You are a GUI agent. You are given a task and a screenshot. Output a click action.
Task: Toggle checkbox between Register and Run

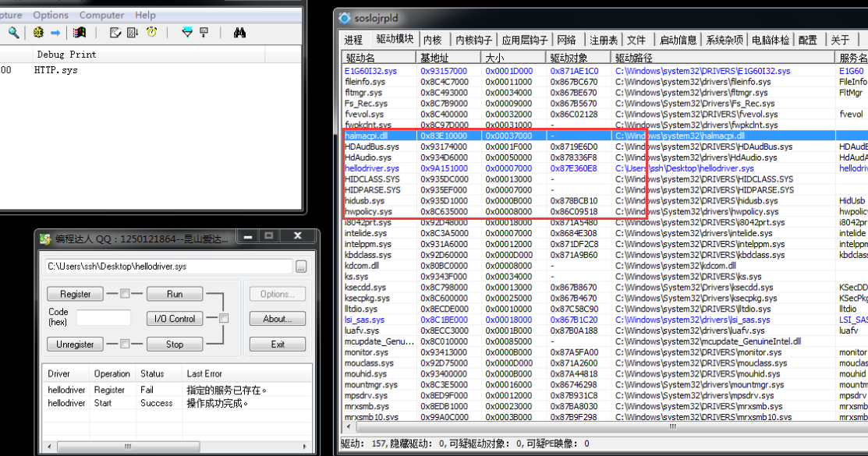coord(125,293)
